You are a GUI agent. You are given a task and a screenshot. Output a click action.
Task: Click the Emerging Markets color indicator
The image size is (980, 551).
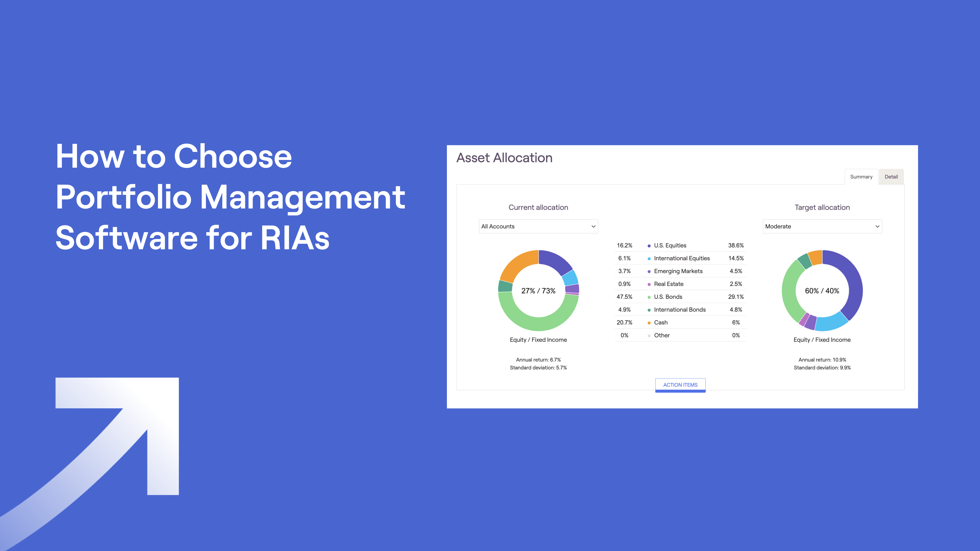[649, 271]
